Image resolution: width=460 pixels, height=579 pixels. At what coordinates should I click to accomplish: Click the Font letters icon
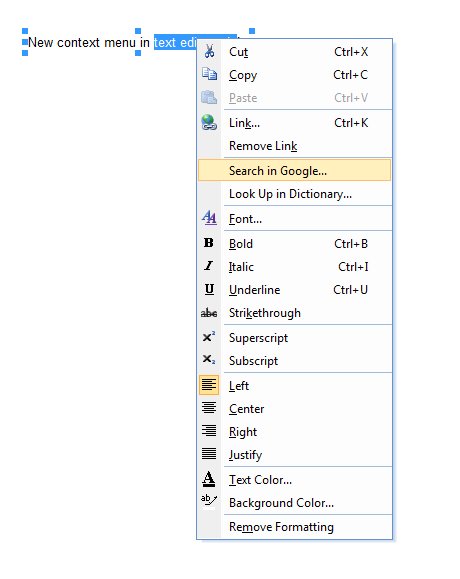tap(209, 218)
